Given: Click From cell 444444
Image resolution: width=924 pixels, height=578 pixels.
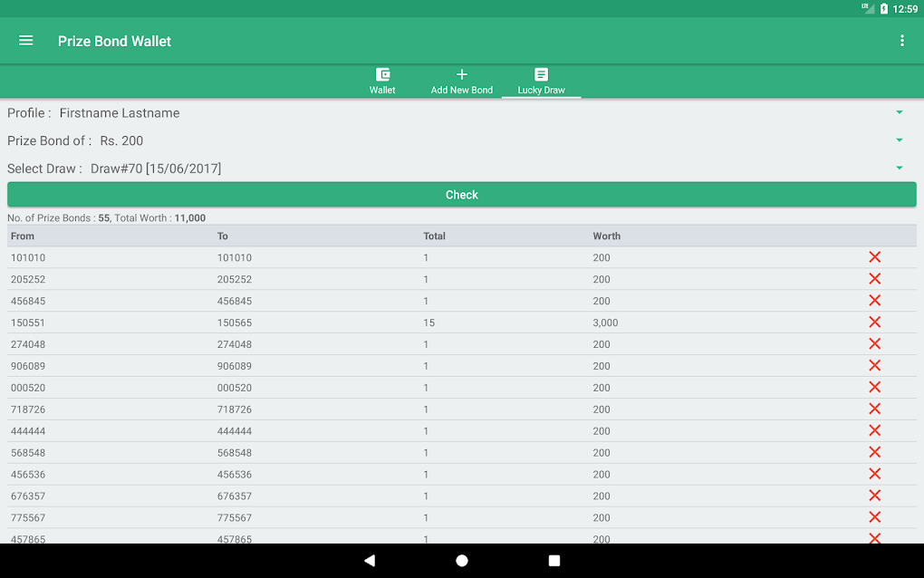Looking at the screenshot, I should [x=28, y=430].
